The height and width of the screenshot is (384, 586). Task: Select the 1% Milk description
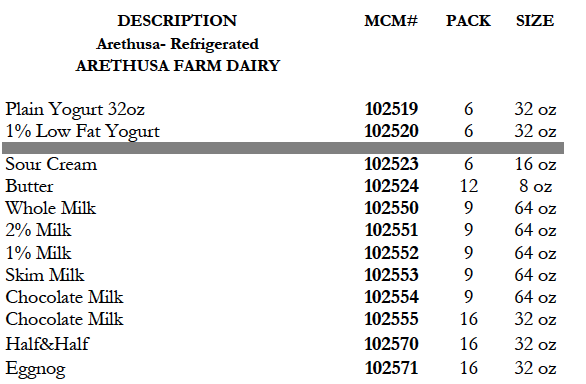(x=38, y=253)
